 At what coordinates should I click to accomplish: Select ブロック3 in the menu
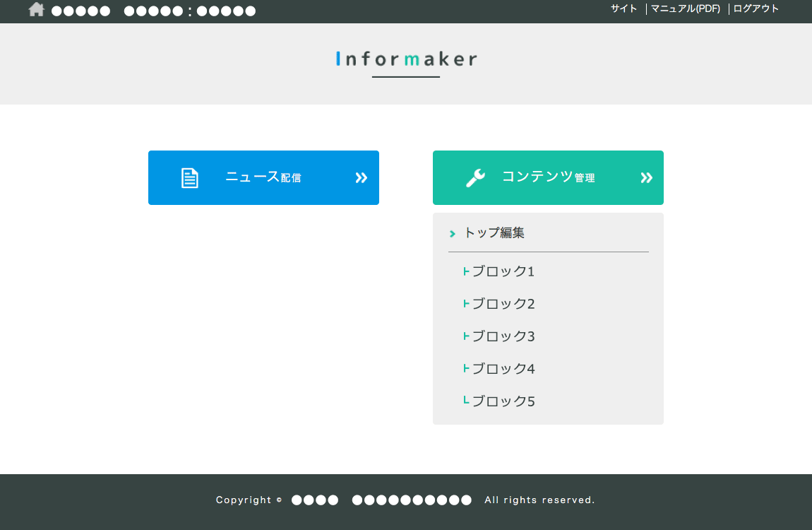(x=503, y=336)
